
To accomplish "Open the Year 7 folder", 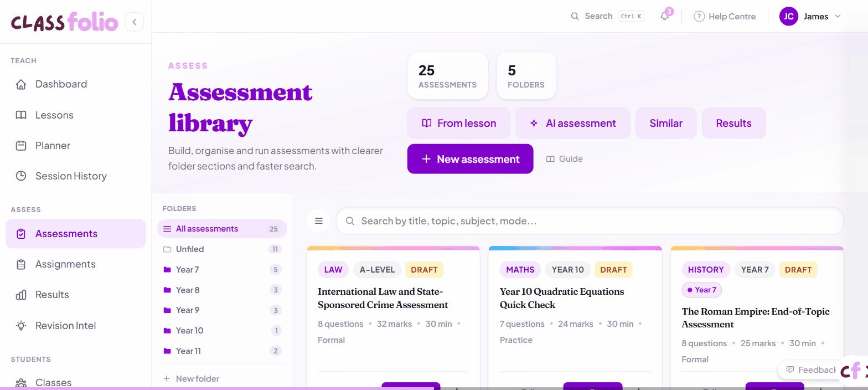I will tap(222, 270).
